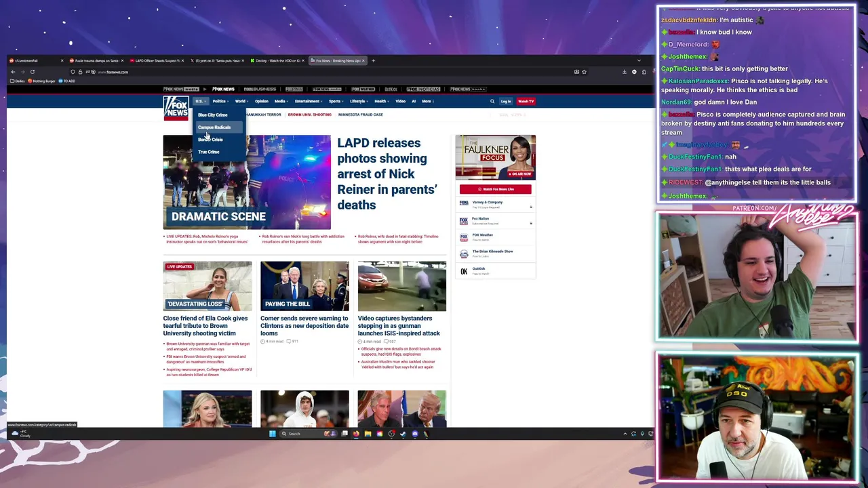Image resolution: width=868 pixels, height=488 pixels.
Task: Open Fox Business in top network bar
Action: point(260,89)
